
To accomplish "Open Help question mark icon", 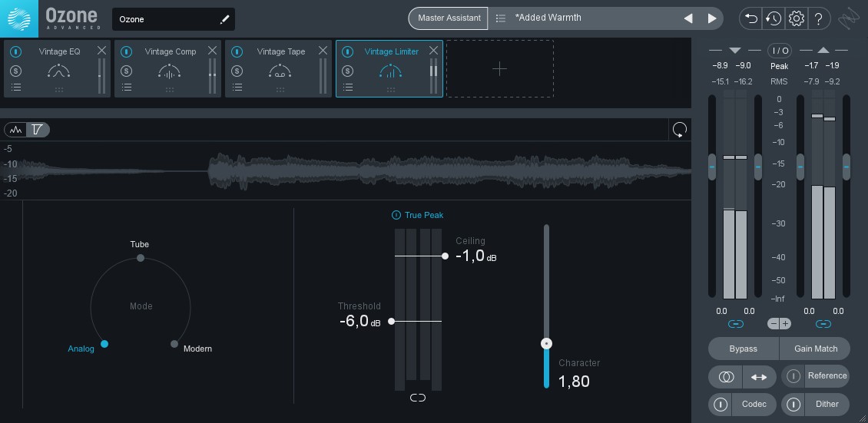I will [x=818, y=18].
